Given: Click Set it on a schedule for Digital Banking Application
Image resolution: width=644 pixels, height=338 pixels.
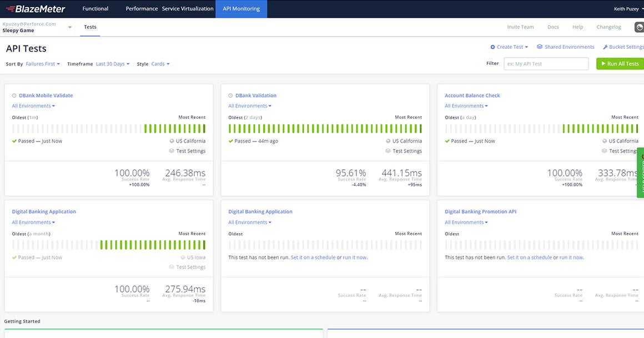Looking at the screenshot, I should click(x=313, y=258).
